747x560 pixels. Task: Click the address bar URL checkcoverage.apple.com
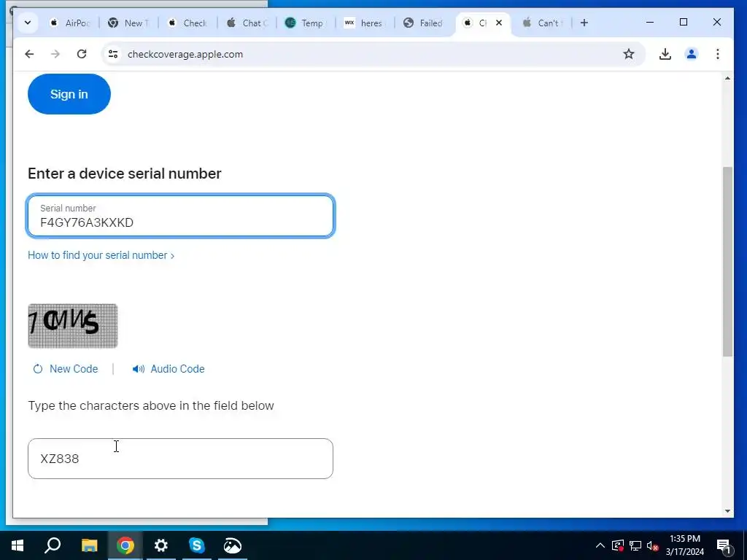click(x=185, y=54)
